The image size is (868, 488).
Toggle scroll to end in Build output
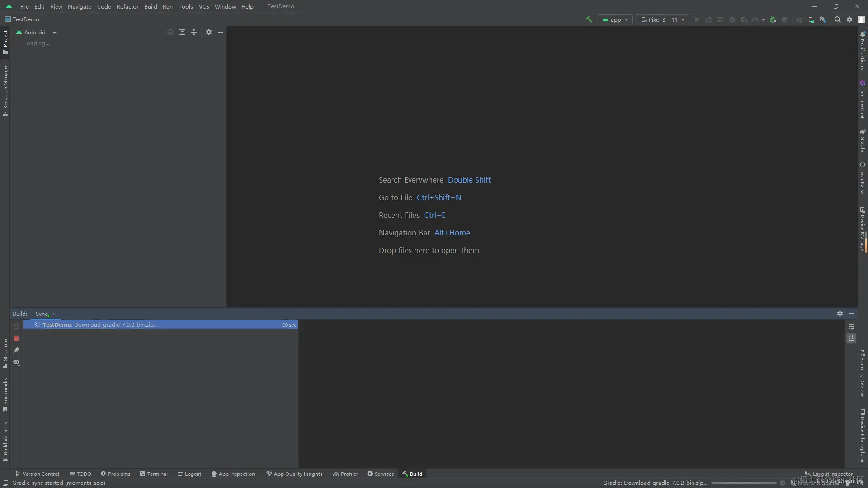851,338
